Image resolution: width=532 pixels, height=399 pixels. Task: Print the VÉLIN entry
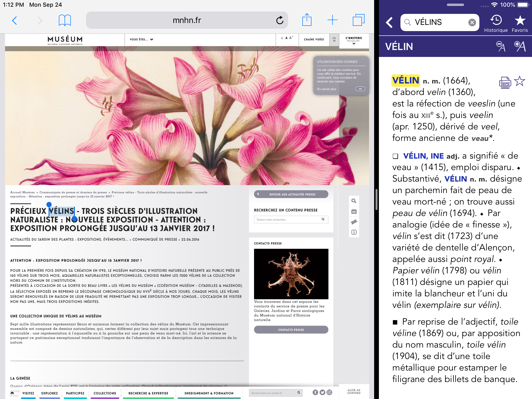tap(504, 83)
